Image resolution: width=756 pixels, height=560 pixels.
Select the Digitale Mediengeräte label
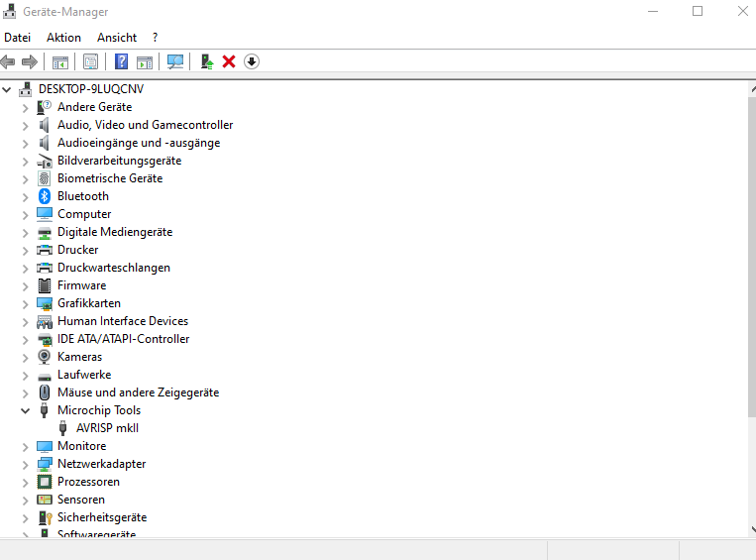click(x=115, y=232)
